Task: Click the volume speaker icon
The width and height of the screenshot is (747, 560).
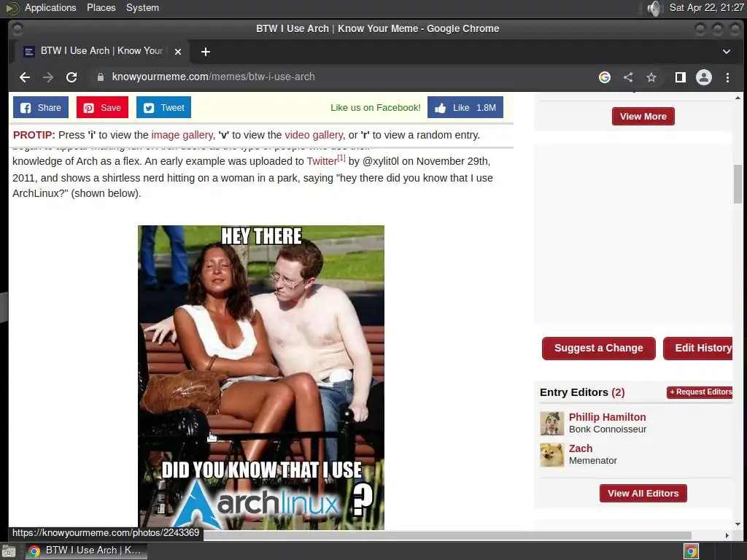Action: coord(655,8)
